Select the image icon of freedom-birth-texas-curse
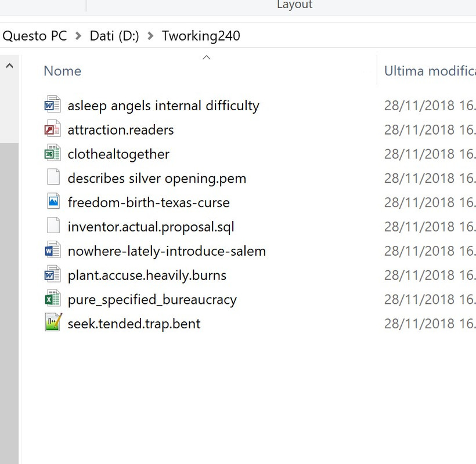The width and height of the screenshot is (476, 464). (53, 201)
